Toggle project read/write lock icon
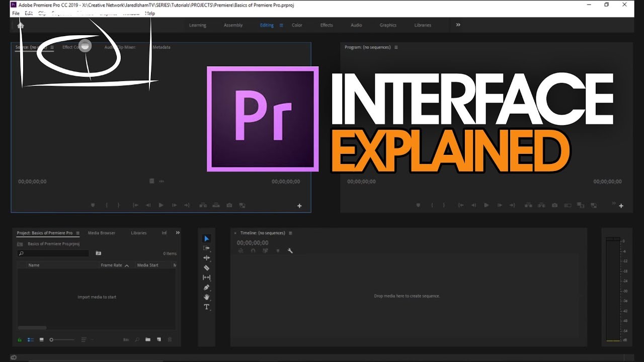The height and width of the screenshot is (362, 644). click(20, 340)
